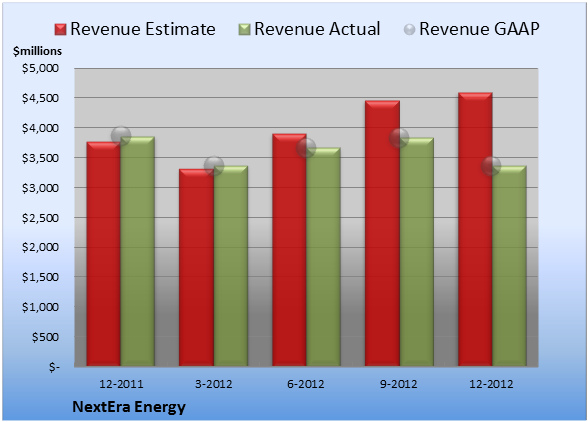Click the '$millions' axis unit label

point(38,51)
